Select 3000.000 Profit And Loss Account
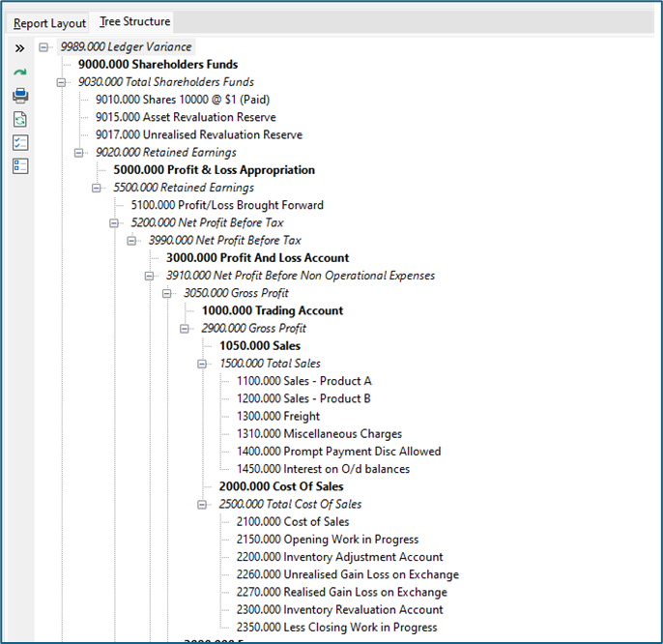 click(258, 258)
